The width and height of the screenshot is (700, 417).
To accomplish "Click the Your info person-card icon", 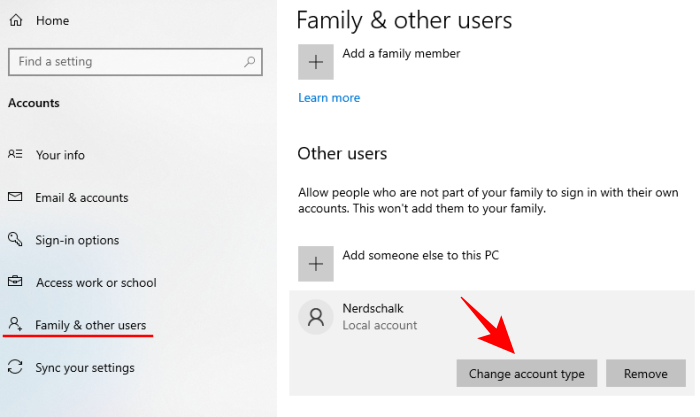I will pyautogui.click(x=15, y=155).
